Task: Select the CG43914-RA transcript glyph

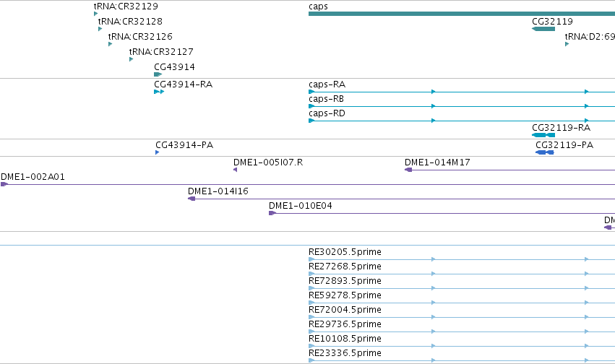Action: point(159,92)
